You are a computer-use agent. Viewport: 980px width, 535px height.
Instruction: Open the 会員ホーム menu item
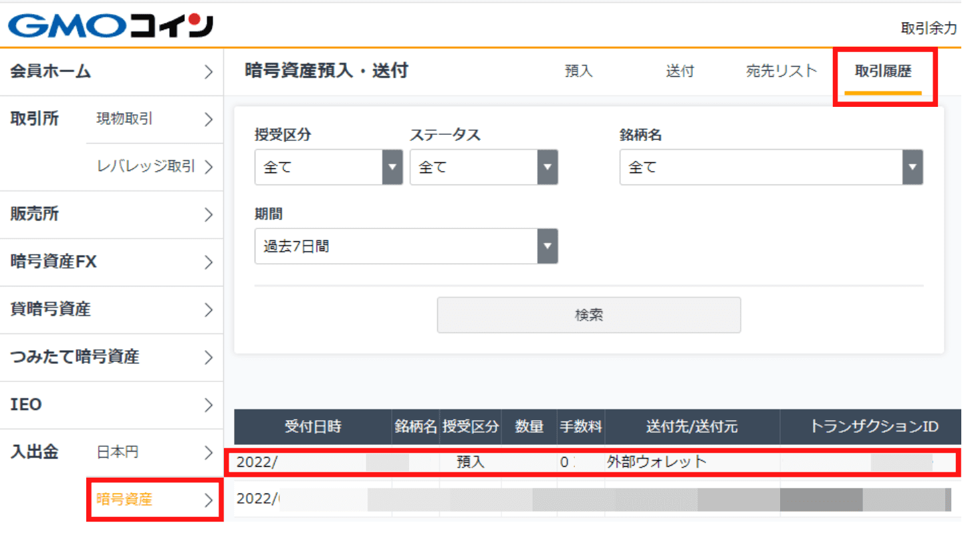112,71
